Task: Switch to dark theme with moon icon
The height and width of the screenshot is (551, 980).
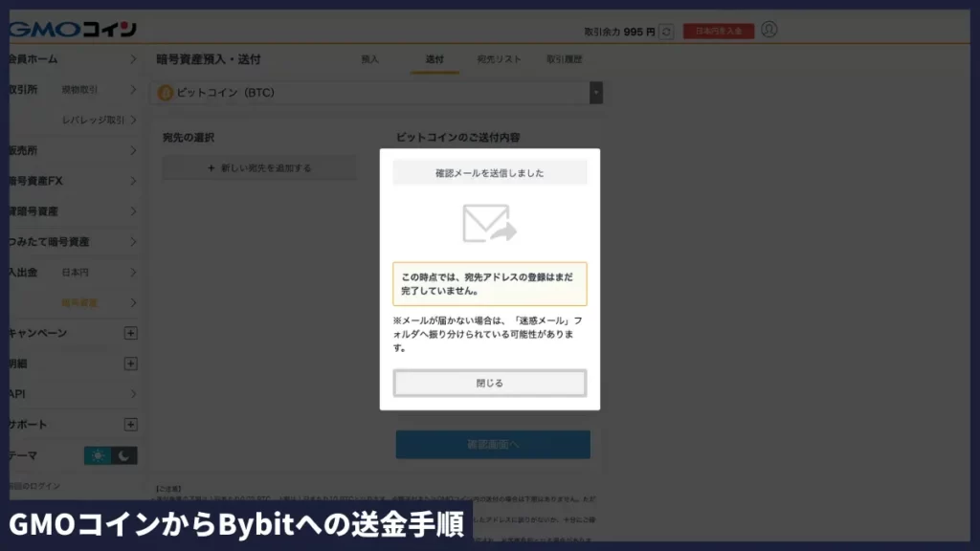Action: [124, 455]
